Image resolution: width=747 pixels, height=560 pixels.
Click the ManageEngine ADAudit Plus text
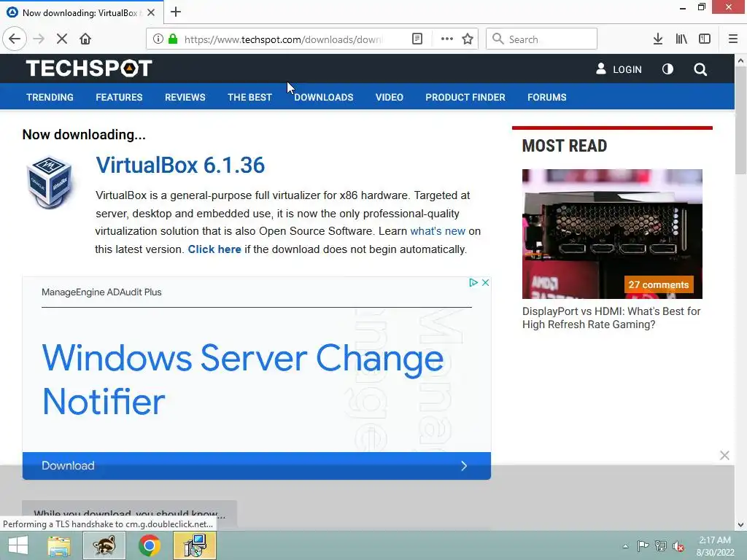coord(101,292)
